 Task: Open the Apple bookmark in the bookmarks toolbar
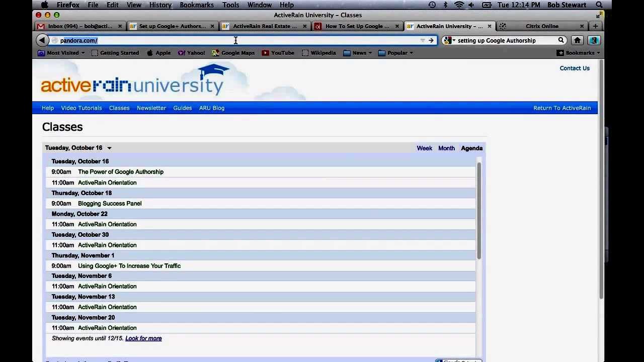pyautogui.click(x=158, y=53)
